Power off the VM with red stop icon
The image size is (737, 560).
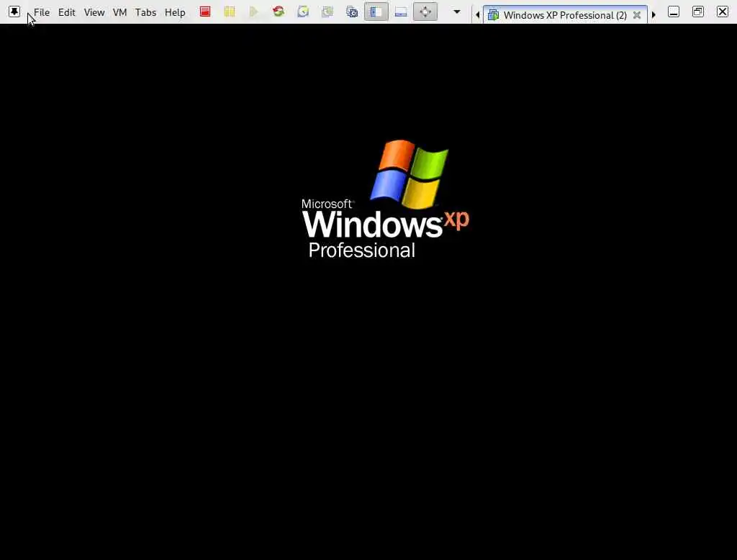(205, 12)
